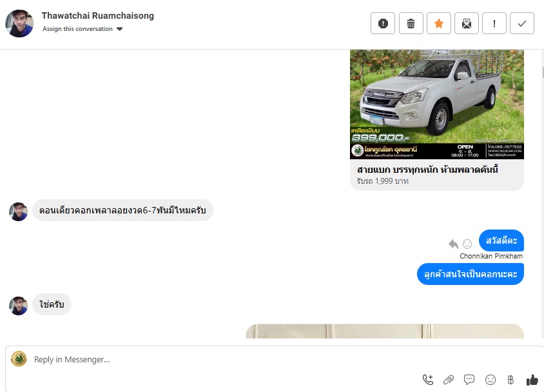
Task: Click the 'รับรถ 1,999 บาท' ad subtitle
Action: [383, 181]
